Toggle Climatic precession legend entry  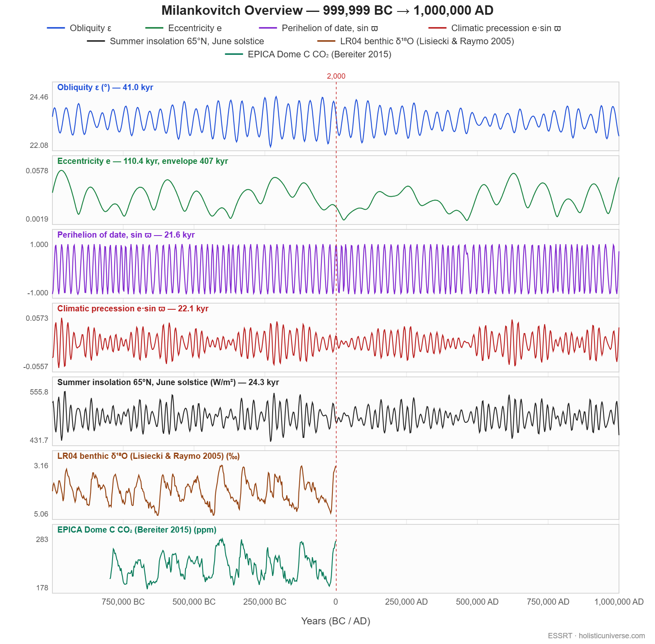495,28
